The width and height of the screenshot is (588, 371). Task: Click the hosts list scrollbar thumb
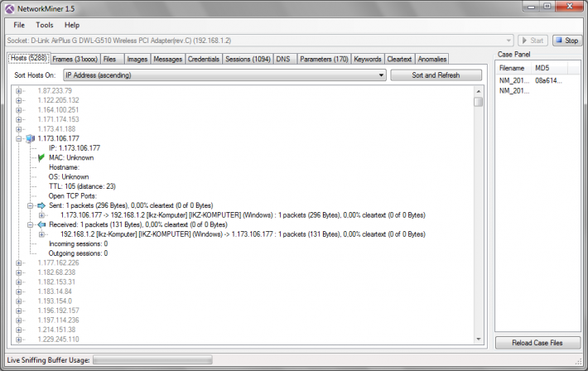click(478, 102)
